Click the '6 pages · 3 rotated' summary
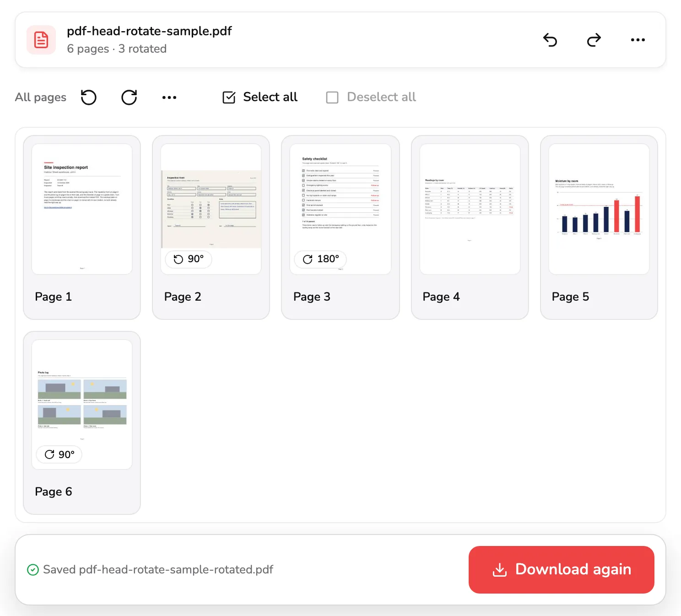The width and height of the screenshot is (681, 616). point(117,49)
